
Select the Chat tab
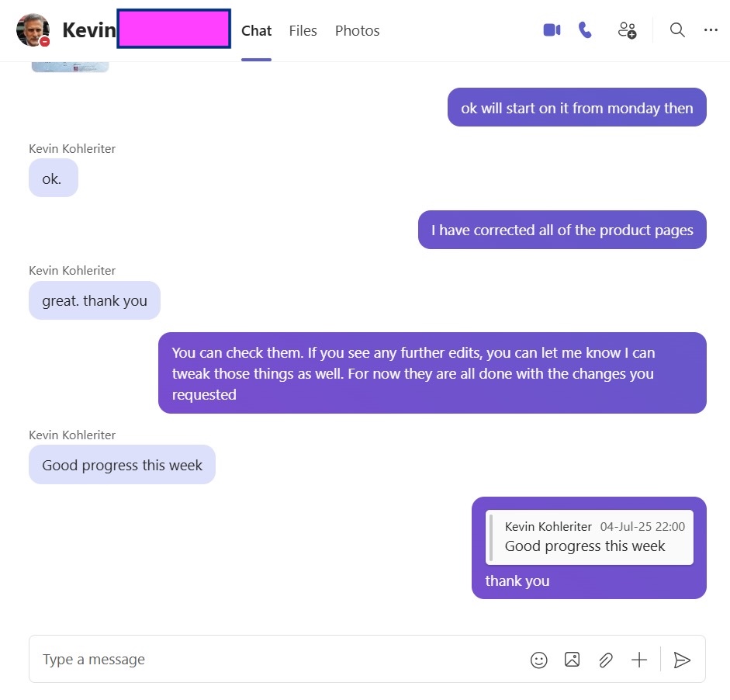[x=256, y=31]
